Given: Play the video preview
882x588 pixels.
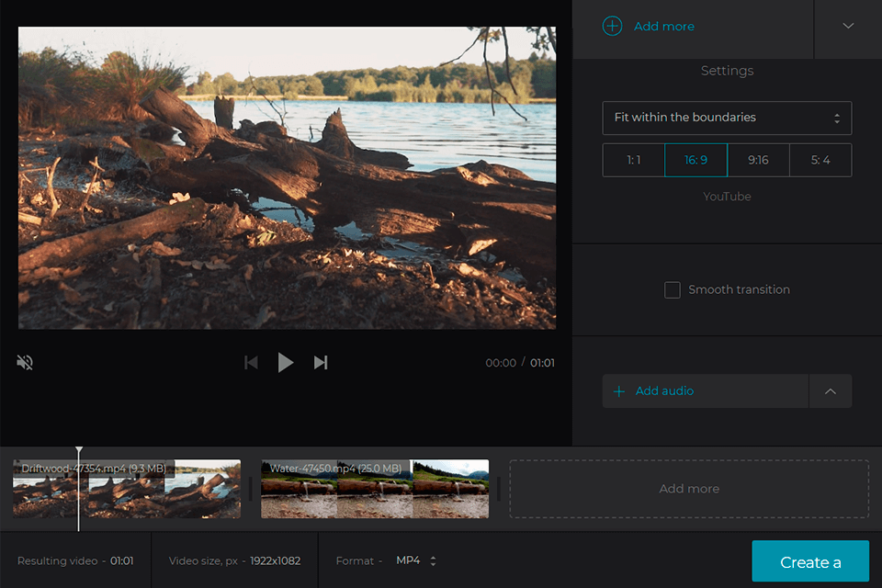Looking at the screenshot, I should click(286, 362).
